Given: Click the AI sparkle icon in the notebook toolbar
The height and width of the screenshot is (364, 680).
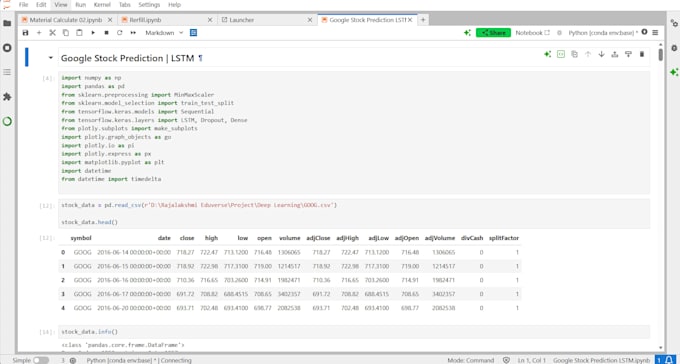Looking at the screenshot, I should point(467,33).
